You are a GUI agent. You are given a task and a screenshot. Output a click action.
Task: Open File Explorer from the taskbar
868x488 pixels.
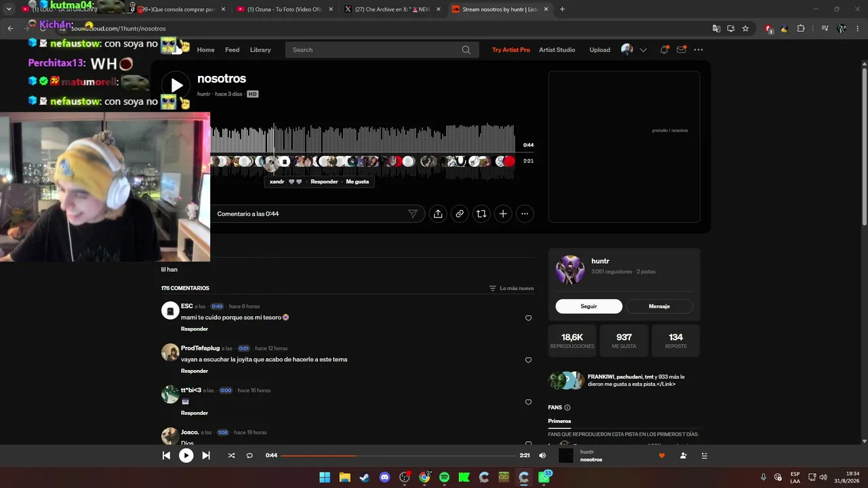coord(344,477)
